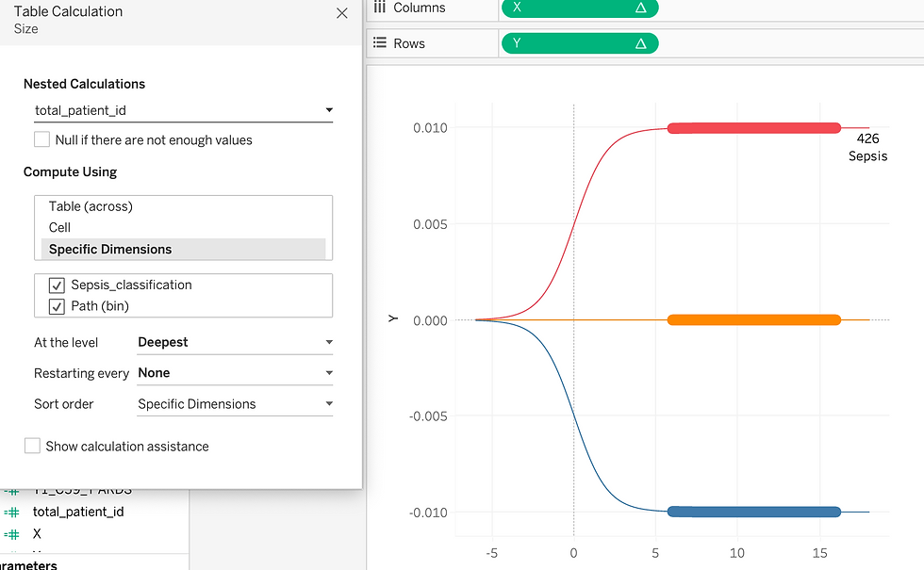
Task: Click the Rows shelf icon
Action: coord(379,43)
